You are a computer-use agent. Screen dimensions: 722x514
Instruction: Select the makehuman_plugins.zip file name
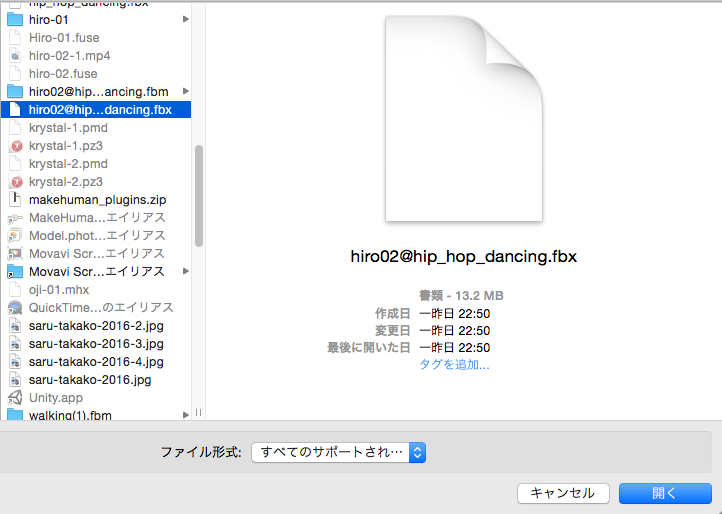pyautogui.click(x=97, y=200)
